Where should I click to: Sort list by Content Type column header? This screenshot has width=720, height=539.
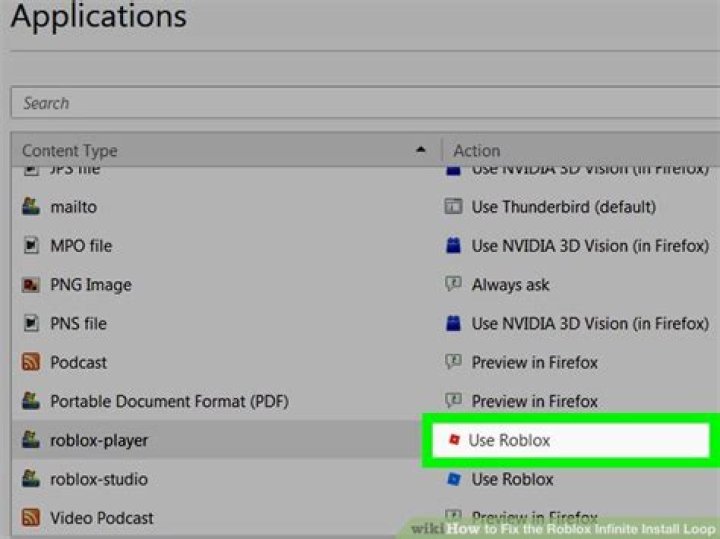tap(70, 151)
